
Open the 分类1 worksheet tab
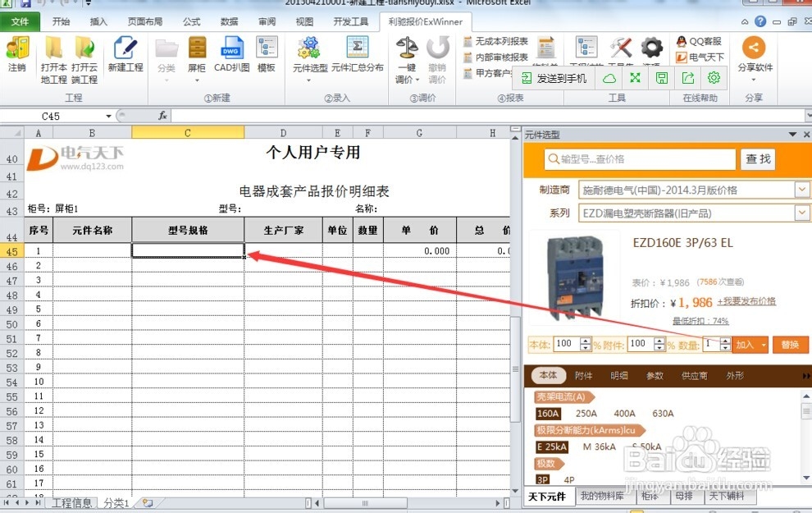point(116,502)
